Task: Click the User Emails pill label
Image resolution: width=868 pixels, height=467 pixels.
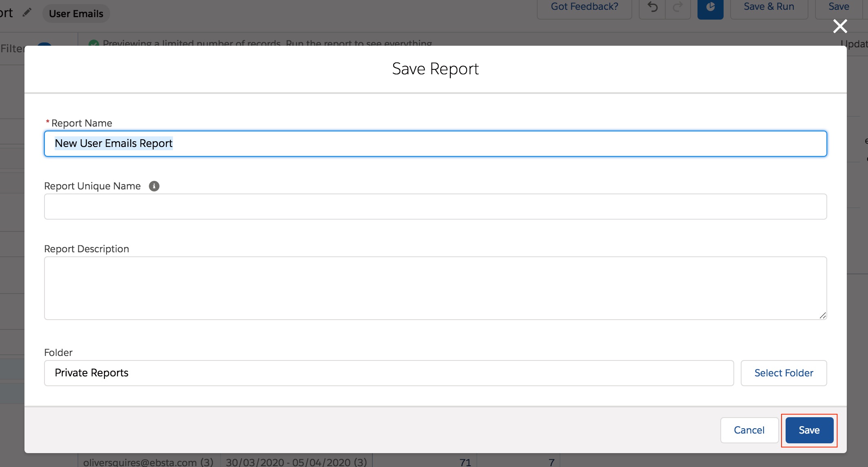Action: (x=76, y=13)
